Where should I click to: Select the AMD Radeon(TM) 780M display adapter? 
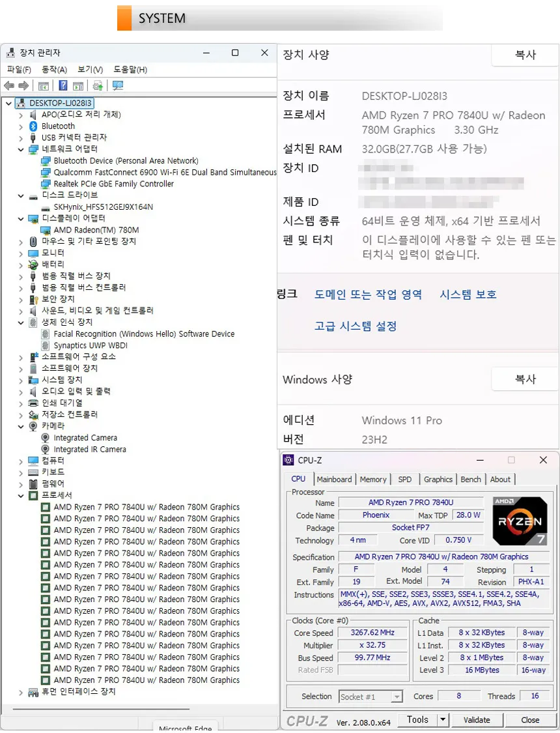tap(96, 230)
